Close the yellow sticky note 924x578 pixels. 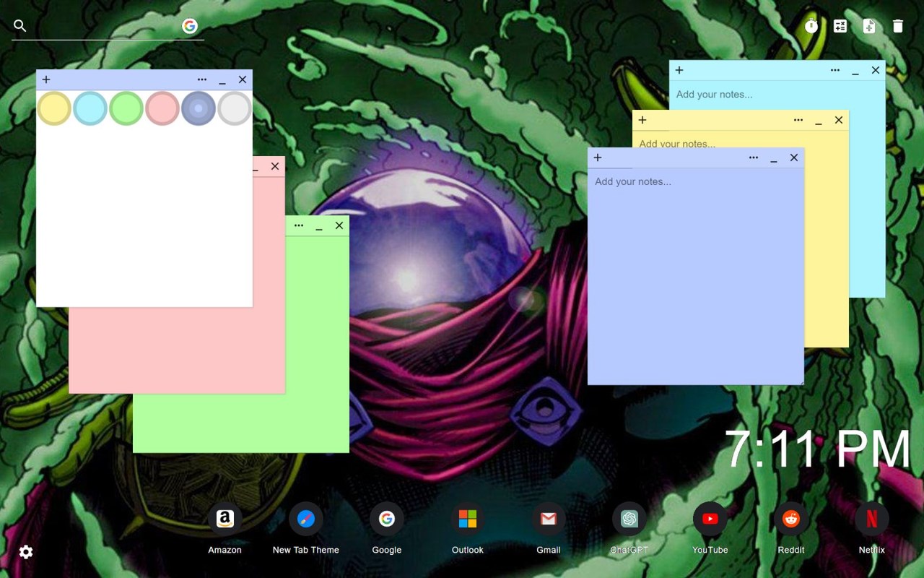pyautogui.click(x=839, y=120)
